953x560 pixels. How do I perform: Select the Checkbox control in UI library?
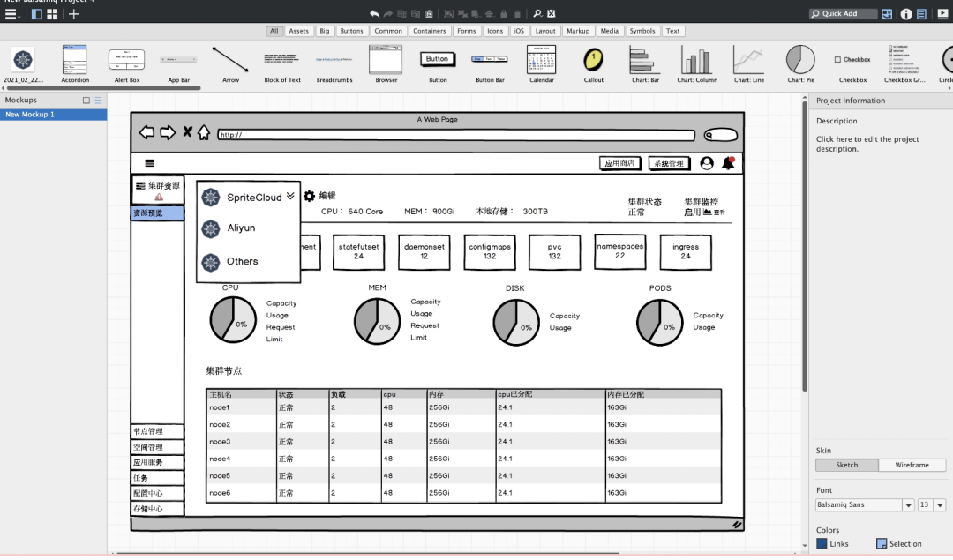point(852,63)
